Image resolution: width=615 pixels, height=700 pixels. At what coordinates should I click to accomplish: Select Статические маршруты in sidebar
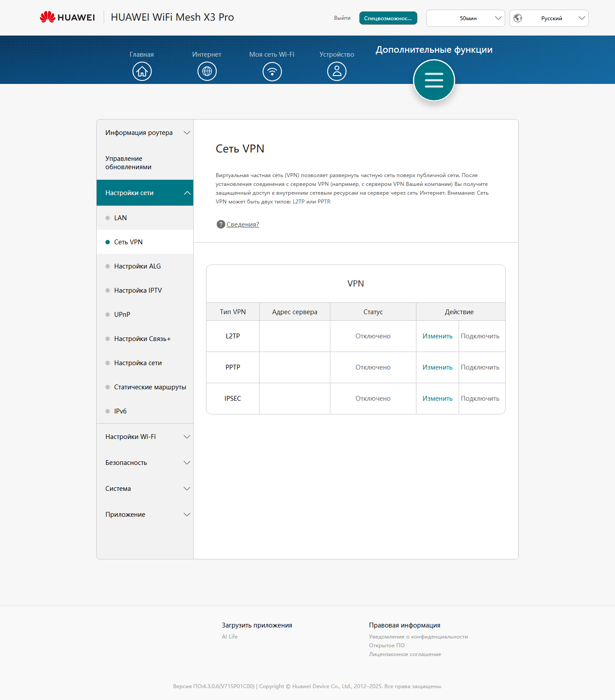(145, 387)
